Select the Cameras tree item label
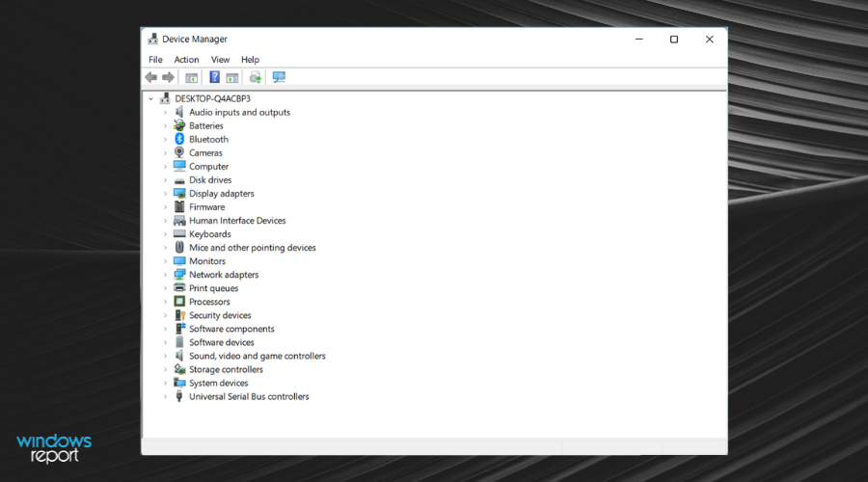Viewport: 868px width, 482px height. [x=206, y=152]
